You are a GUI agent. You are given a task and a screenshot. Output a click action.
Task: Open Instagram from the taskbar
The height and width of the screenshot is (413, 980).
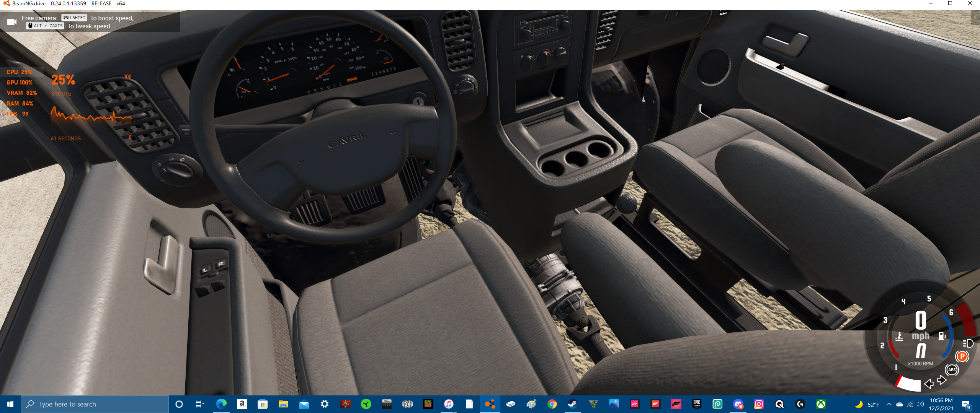click(759, 404)
